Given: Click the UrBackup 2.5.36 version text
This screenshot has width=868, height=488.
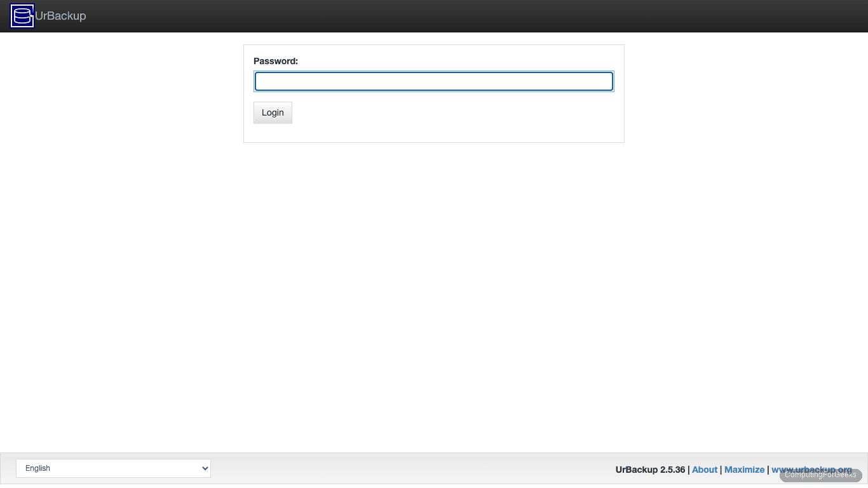Looking at the screenshot, I should point(650,470).
